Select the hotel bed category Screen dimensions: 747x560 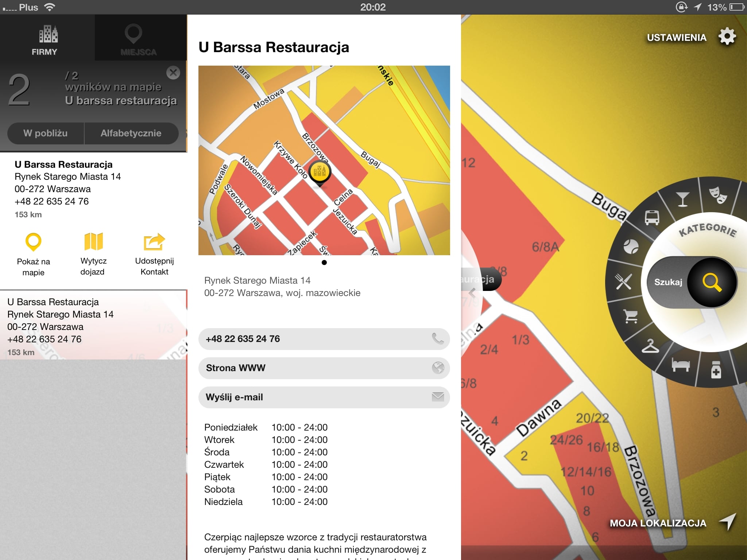click(681, 365)
